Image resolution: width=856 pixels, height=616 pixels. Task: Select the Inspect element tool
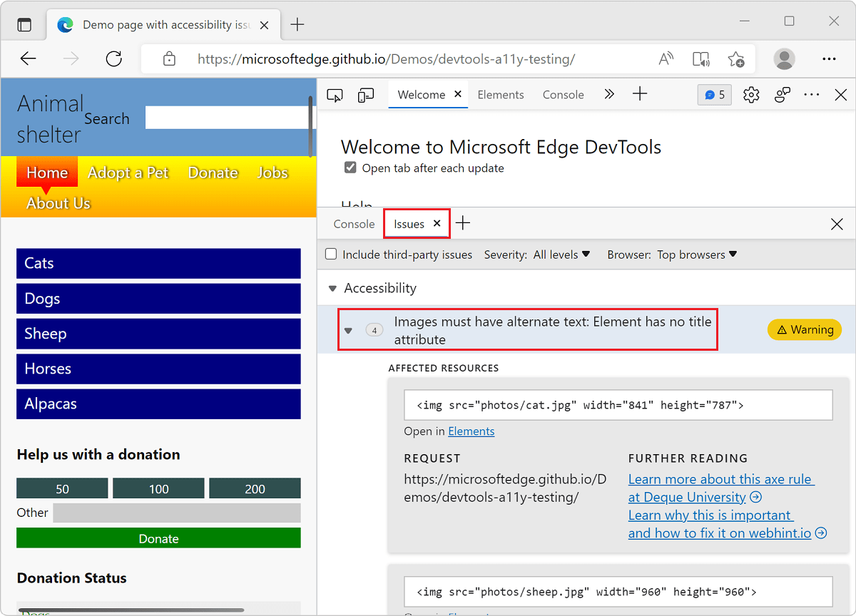[335, 94]
